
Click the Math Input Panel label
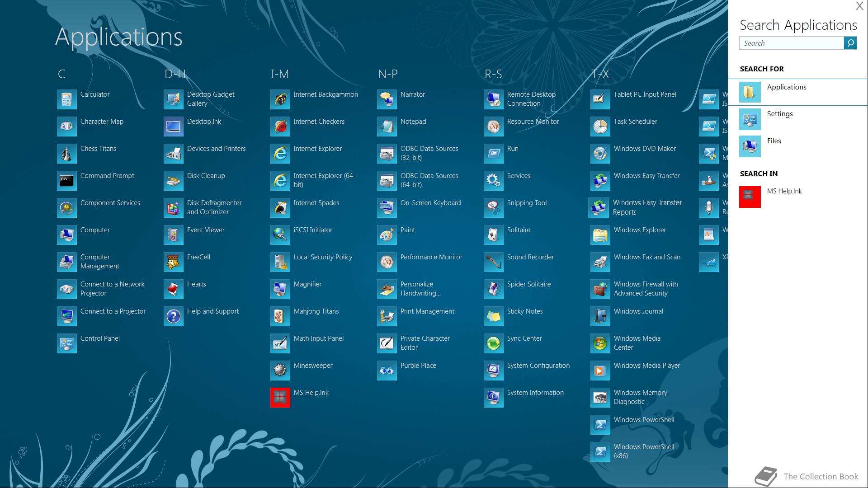click(x=318, y=338)
